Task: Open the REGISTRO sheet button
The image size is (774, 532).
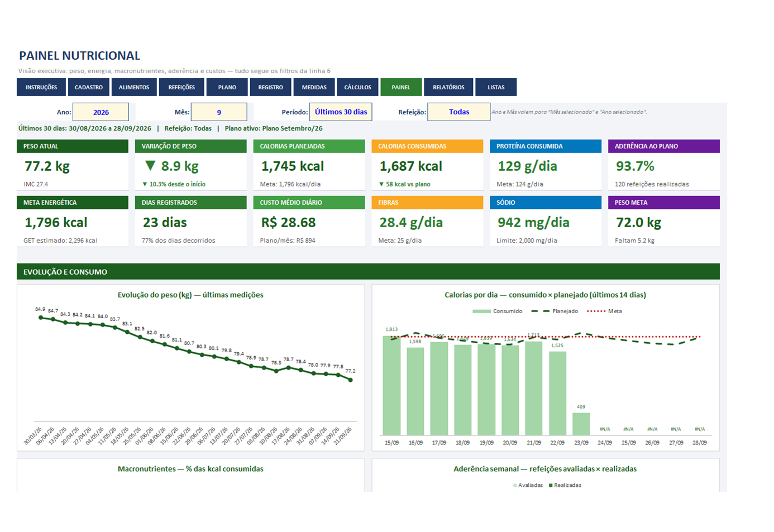Action: point(271,87)
